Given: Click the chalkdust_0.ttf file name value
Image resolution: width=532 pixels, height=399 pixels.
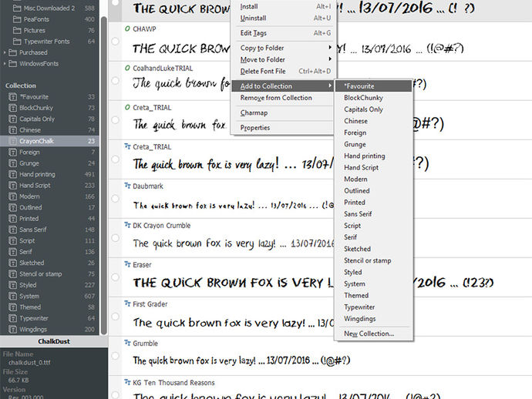Looking at the screenshot, I should (29, 363).
